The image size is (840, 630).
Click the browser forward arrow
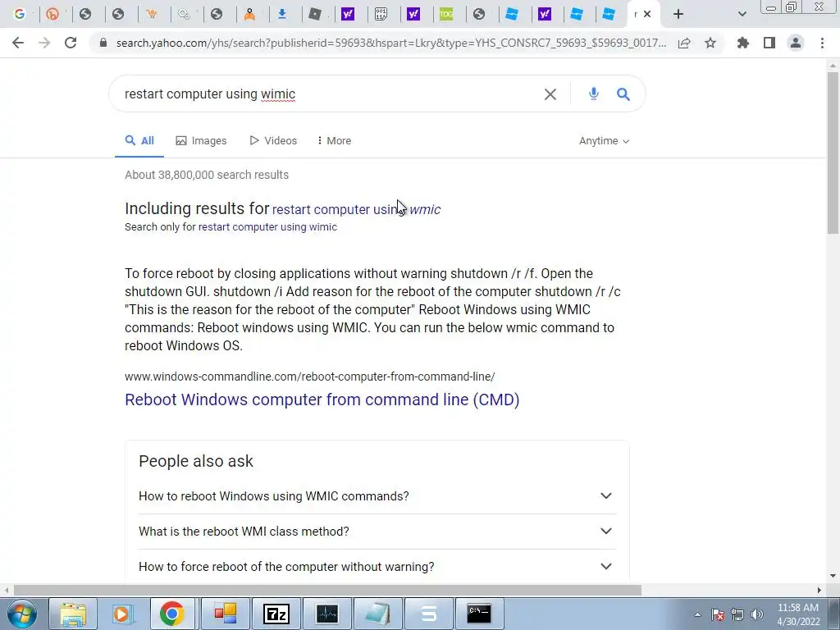click(x=44, y=43)
